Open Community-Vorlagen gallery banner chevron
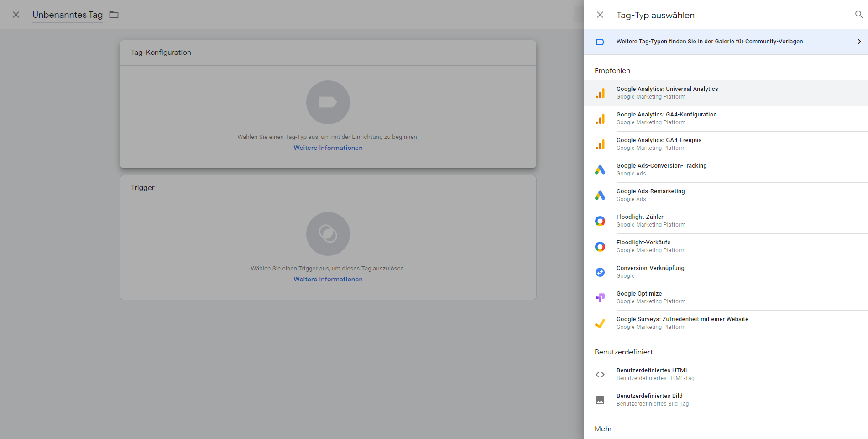Image resolution: width=868 pixels, height=439 pixels. coord(859,42)
